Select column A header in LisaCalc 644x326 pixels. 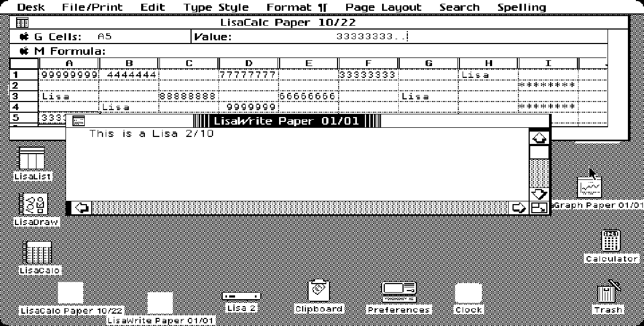click(x=69, y=63)
